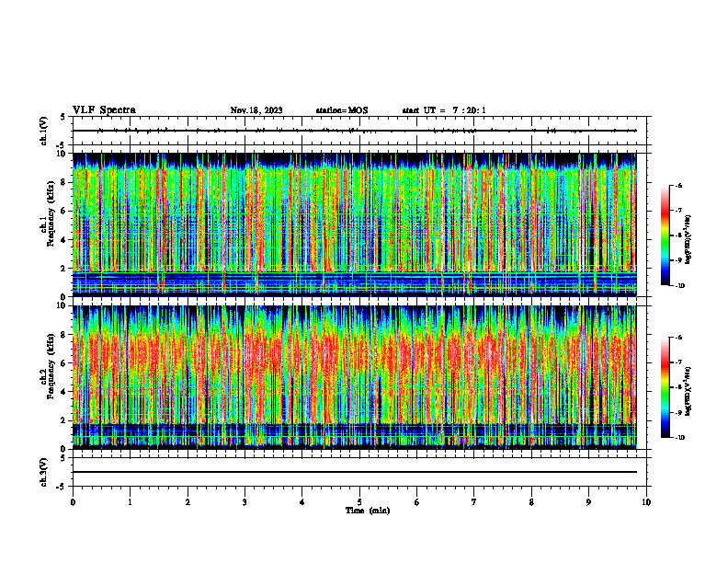Click time tick label "1" on bottom axis

click(x=130, y=502)
